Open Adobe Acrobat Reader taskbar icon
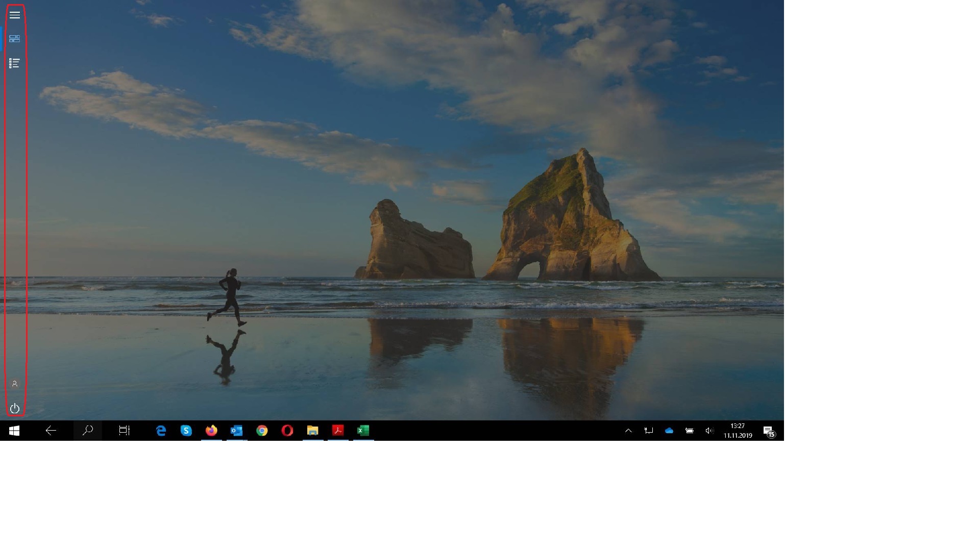The width and height of the screenshot is (980, 551). [338, 431]
